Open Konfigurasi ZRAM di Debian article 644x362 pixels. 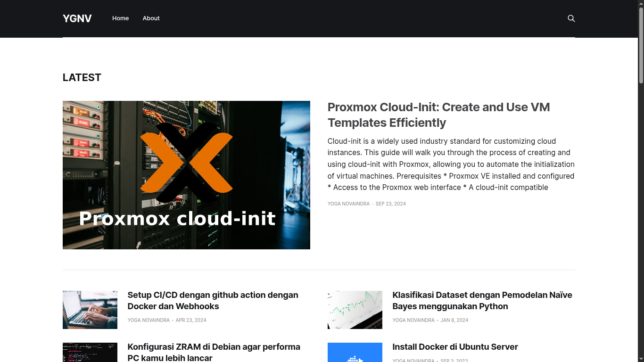[x=214, y=352]
